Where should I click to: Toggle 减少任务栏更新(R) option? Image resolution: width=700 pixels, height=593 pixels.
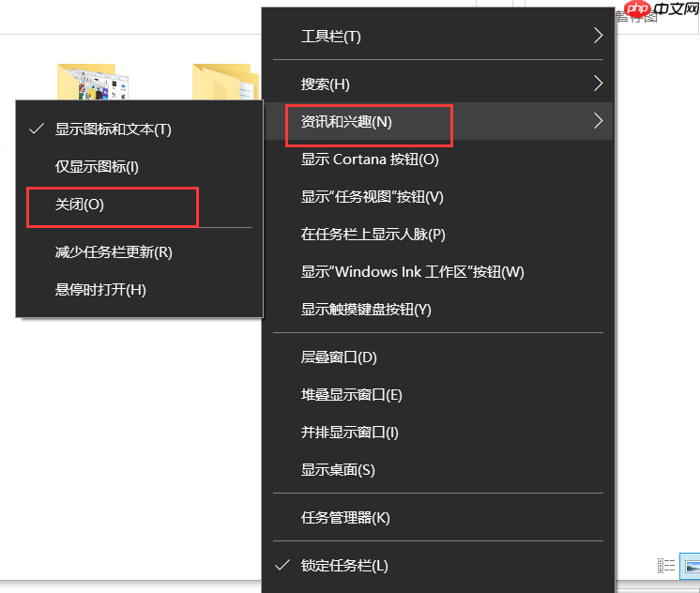[139, 251]
